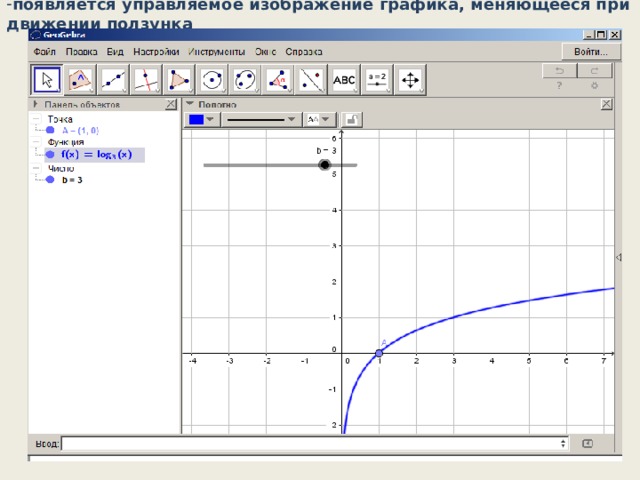This screenshot has width=640, height=480.
Task: Toggle visibility of function f(x)
Action: pyautogui.click(x=50, y=155)
